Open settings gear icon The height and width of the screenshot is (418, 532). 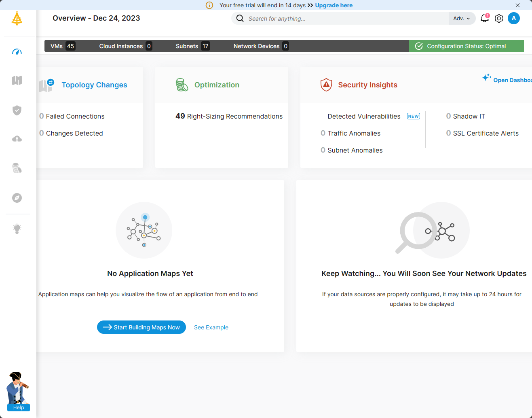[499, 19]
